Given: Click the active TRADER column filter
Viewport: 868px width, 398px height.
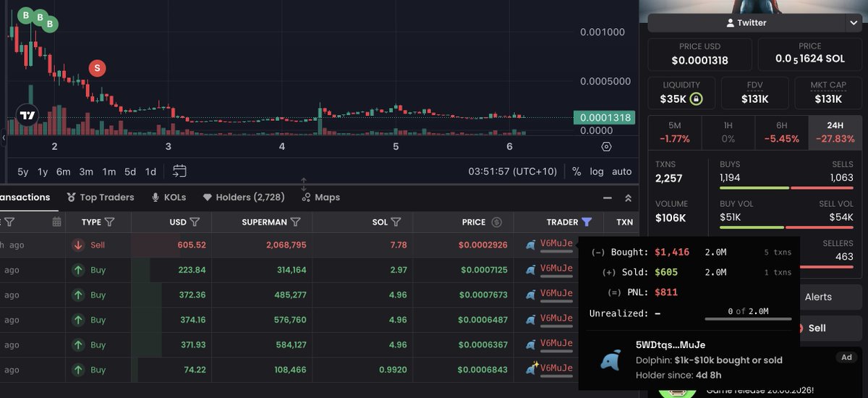Looking at the screenshot, I should point(587,222).
